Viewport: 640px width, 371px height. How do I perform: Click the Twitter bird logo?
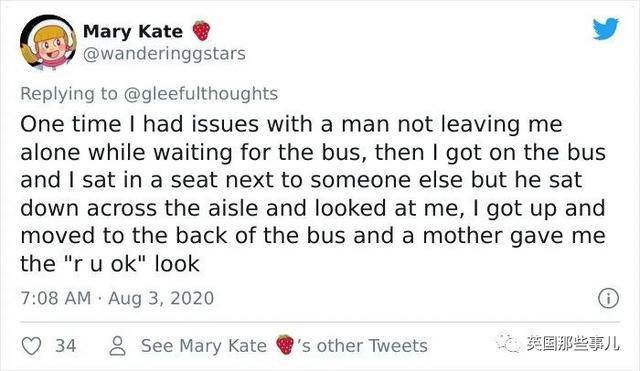pyautogui.click(x=606, y=28)
